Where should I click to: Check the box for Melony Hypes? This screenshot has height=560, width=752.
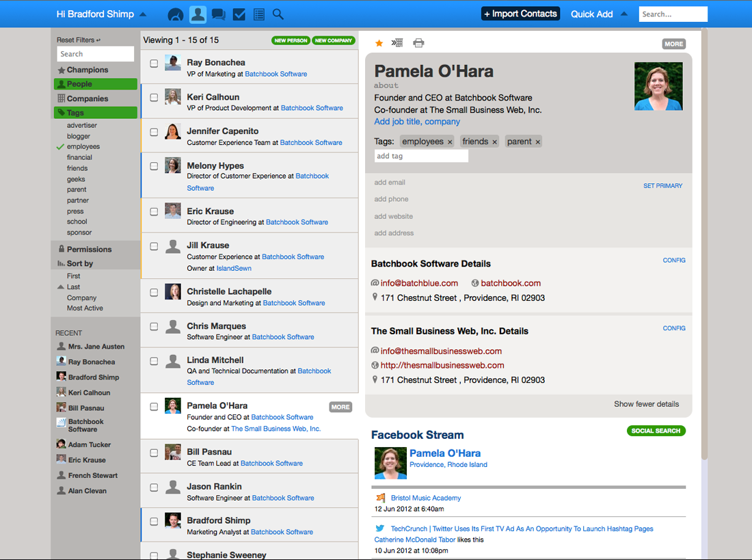click(x=154, y=166)
